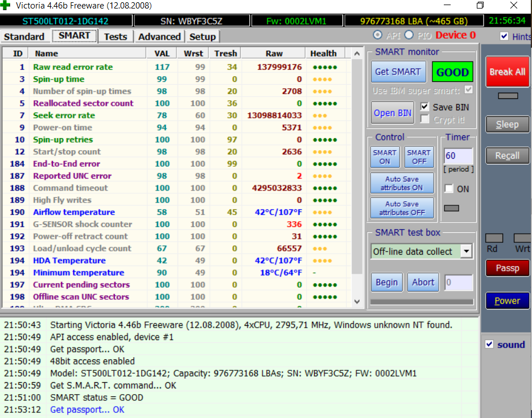Enable the Timer ON checkbox
The image size is (532, 418).
click(x=448, y=188)
